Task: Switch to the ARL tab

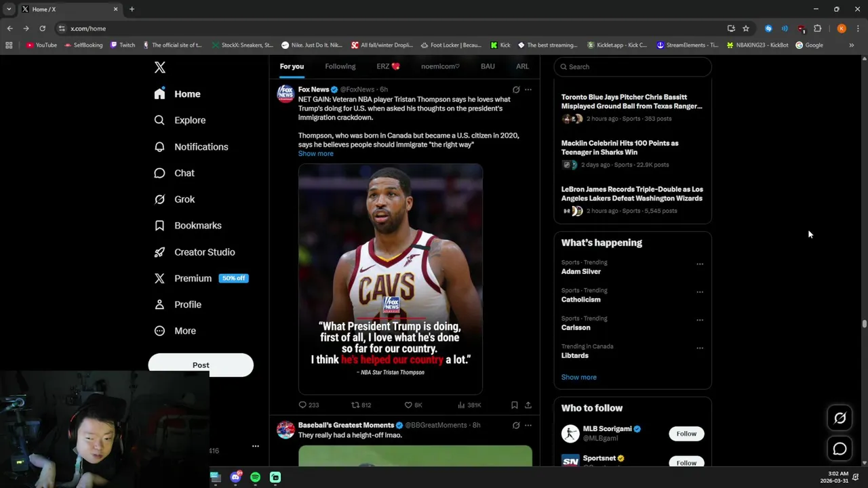Action: click(x=522, y=66)
